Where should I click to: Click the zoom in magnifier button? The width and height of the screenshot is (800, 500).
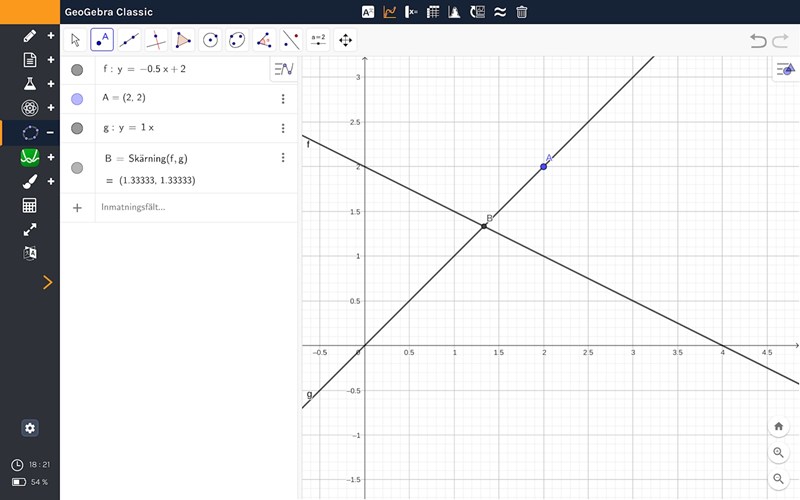click(x=779, y=453)
